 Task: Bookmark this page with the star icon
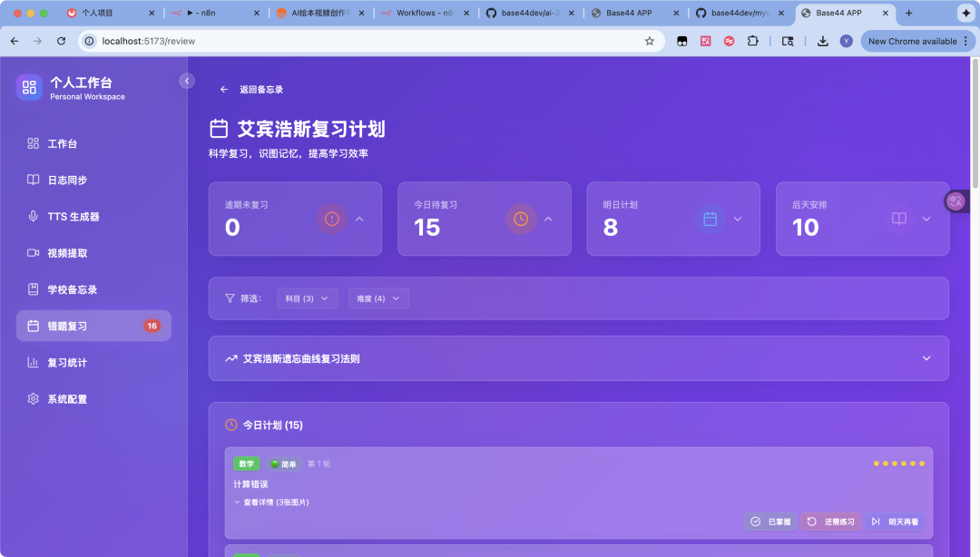650,41
